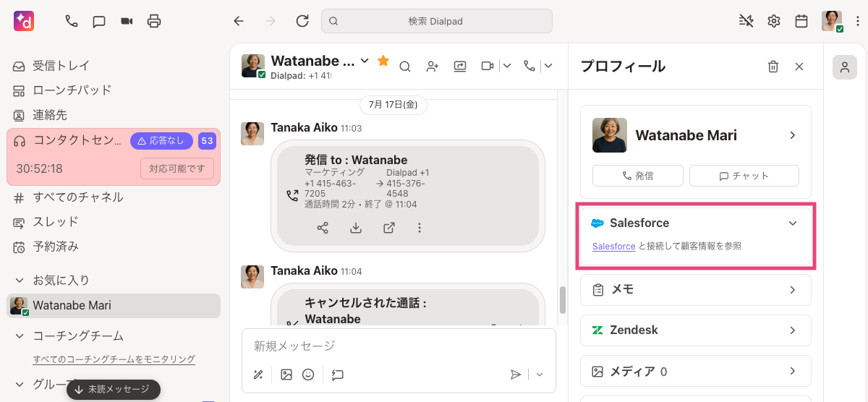Select Watanabe Mari in favorites
This screenshot has height=402, width=868.
(113, 305)
